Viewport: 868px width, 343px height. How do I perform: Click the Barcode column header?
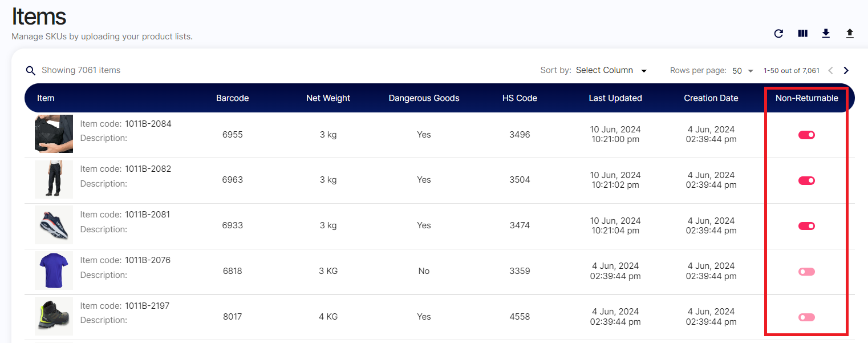click(233, 98)
